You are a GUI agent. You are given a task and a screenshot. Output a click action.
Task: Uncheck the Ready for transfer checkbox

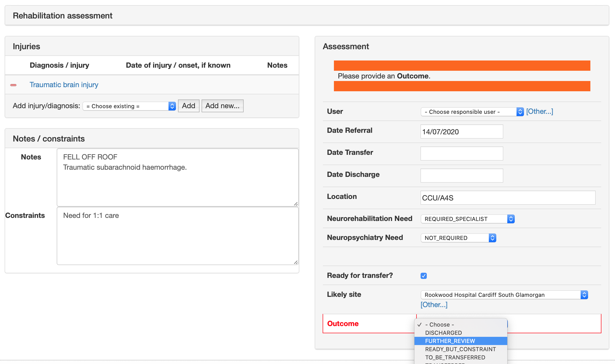(423, 276)
